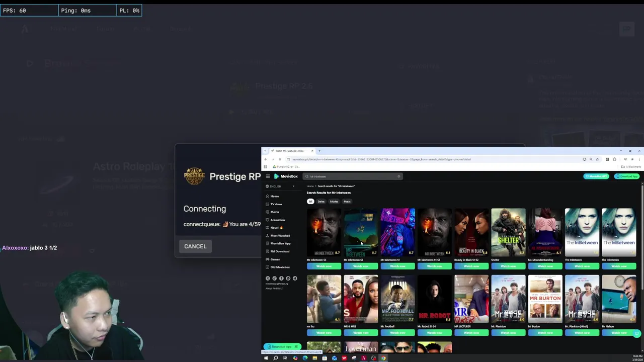Open the mr ibu poster
This screenshot has width=644, height=362.
click(324, 299)
